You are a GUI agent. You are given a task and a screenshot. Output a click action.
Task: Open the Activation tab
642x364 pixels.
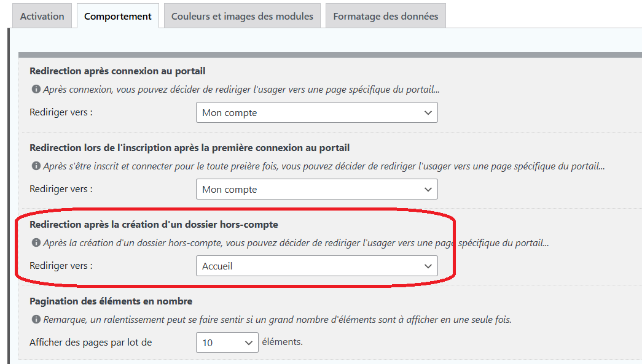click(x=42, y=17)
